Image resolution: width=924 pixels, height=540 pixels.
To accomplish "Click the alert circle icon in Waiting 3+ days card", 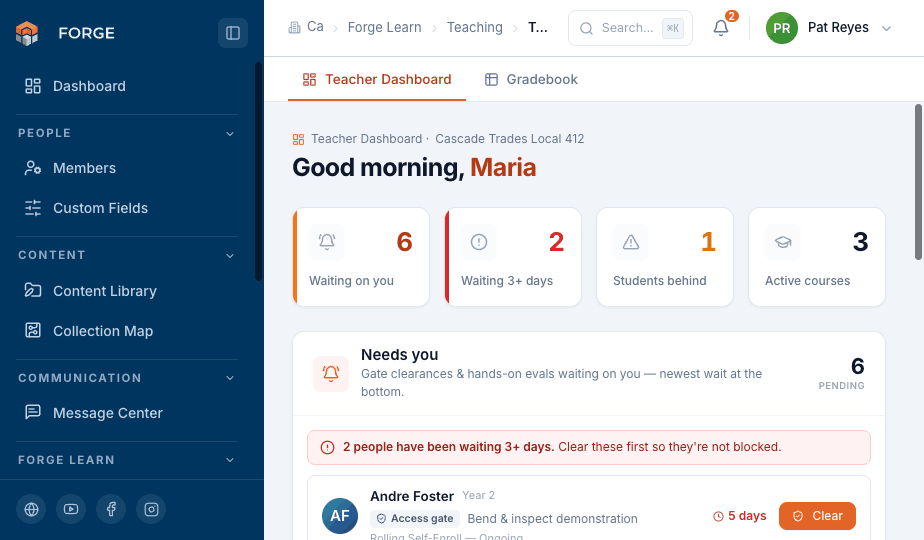I will [479, 242].
